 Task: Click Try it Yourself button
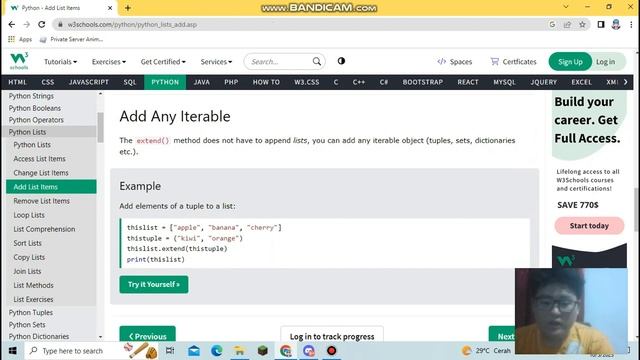[x=154, y=284]
